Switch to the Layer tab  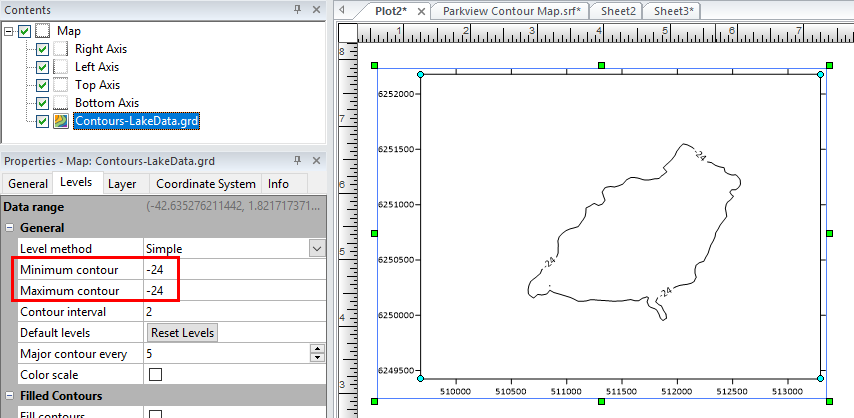(122, 184)
